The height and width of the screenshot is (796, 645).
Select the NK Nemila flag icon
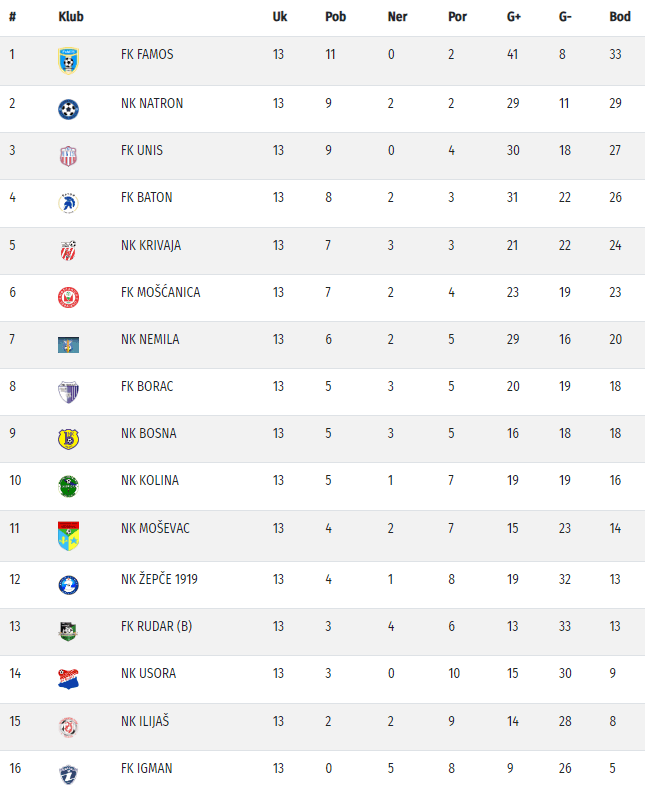tap(68, 345)
